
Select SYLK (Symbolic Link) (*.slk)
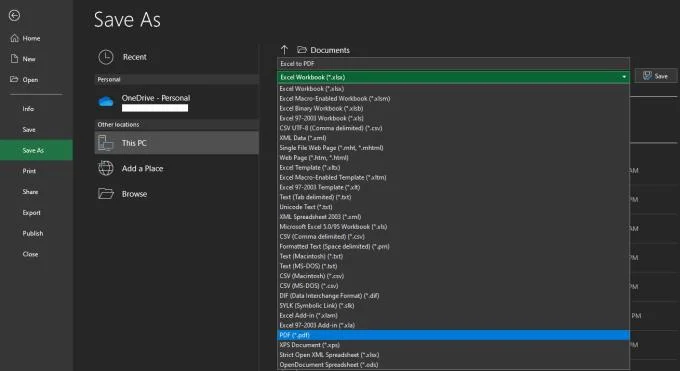coord(453,305)
